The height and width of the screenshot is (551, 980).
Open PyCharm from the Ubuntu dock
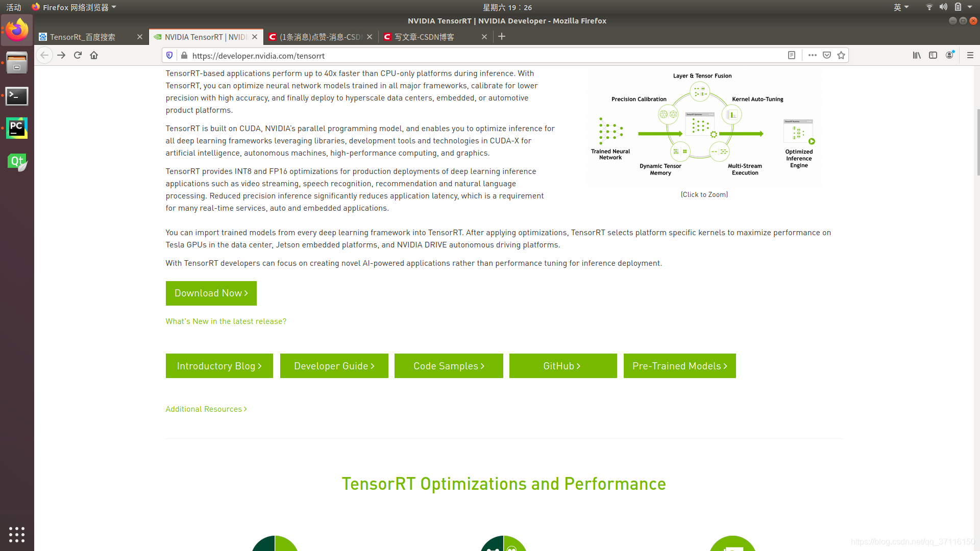click(x=17, y=128)
